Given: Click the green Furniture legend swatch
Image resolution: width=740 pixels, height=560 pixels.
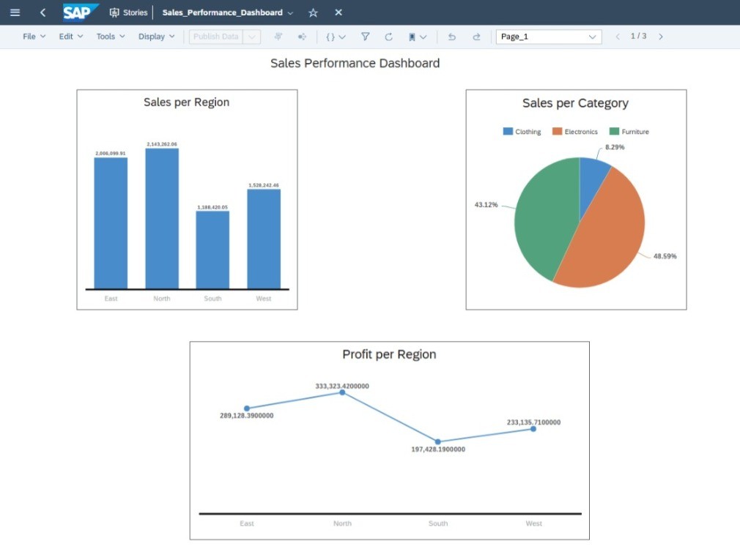Looking at the screenshot, I should tap(614, 132).
